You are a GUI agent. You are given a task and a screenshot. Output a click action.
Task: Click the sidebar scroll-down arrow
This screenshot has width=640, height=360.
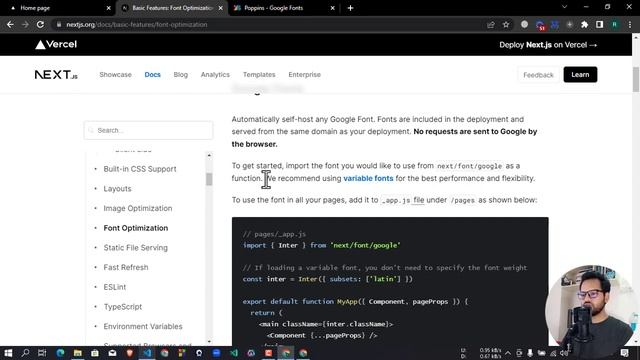(x=209, y=341)
